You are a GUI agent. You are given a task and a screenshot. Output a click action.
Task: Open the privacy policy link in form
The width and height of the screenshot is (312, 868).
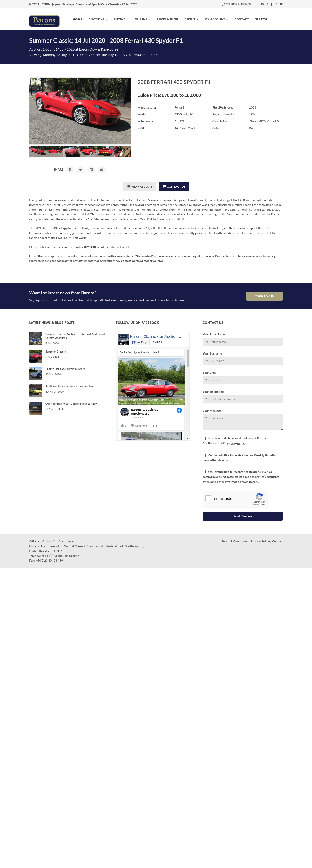[x=236, y=444]
